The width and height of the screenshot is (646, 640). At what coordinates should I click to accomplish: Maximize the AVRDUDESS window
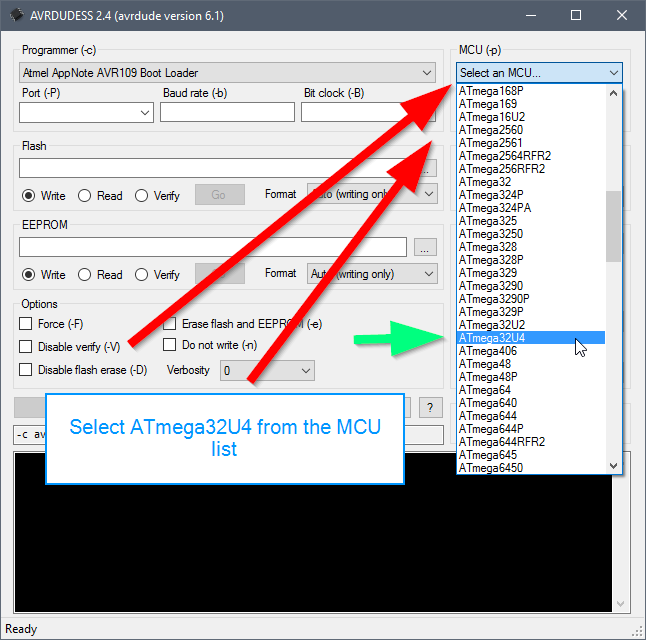point(576,15)
